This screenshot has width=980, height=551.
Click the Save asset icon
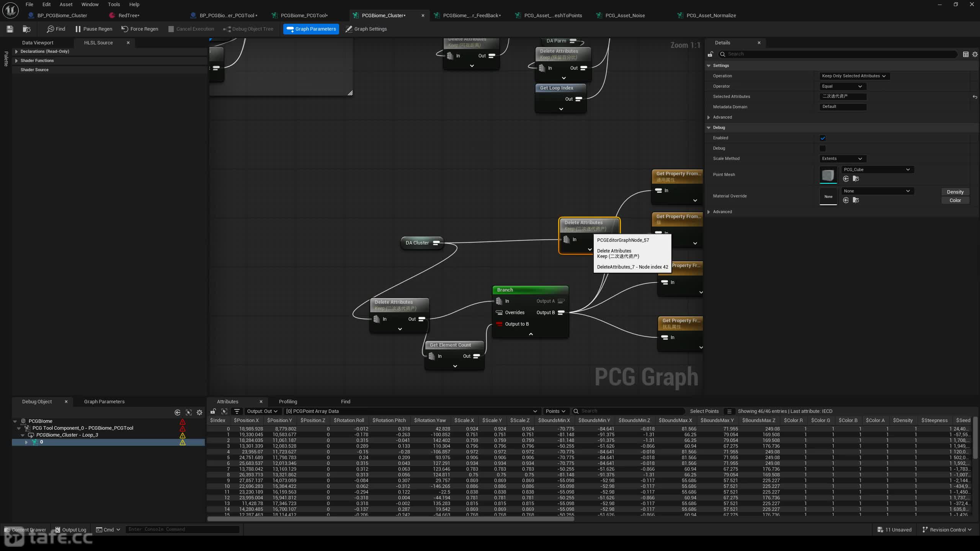coord(10,29)
